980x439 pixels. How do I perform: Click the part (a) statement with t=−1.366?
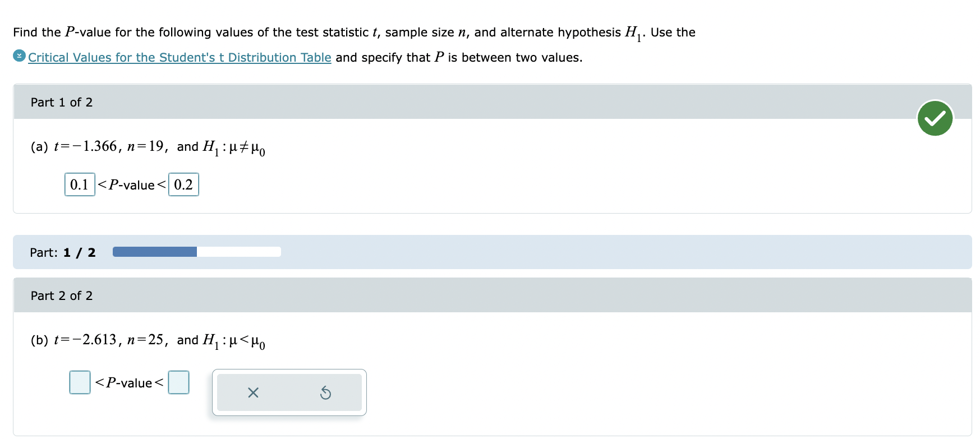tap(148, 147)
